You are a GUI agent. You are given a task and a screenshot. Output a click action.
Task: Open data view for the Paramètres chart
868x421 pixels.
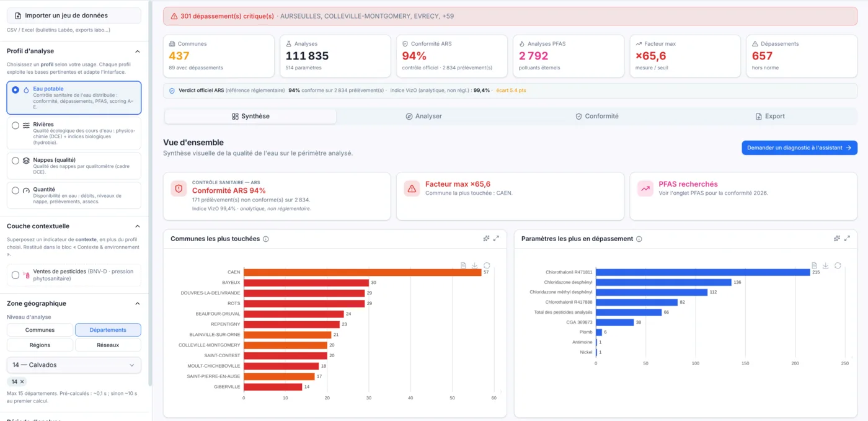point(814,265)
